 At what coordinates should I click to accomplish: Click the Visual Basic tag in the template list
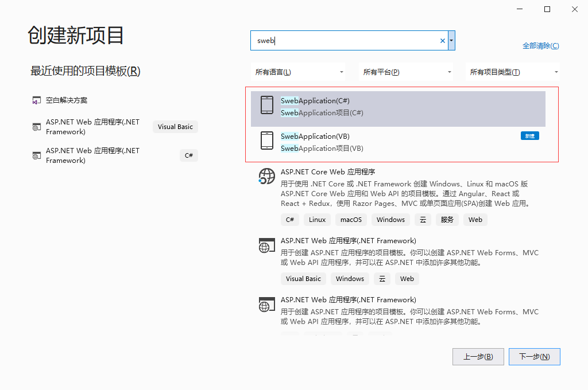pos(303,279)
